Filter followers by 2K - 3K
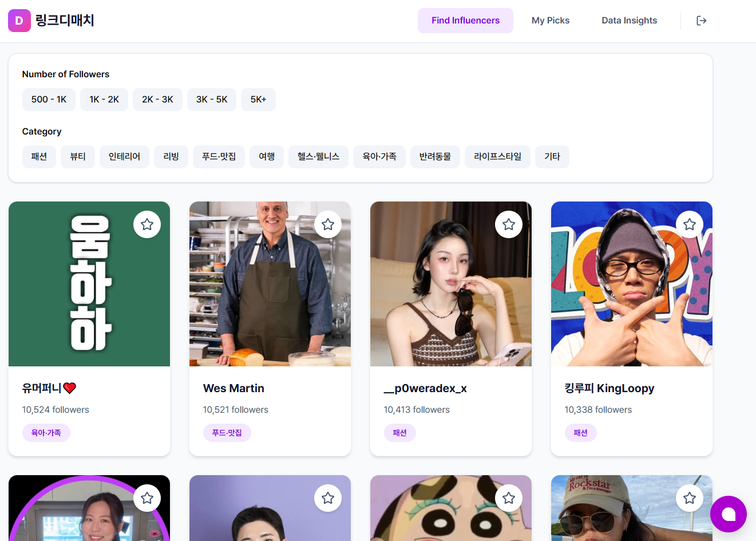 point(157,100)
